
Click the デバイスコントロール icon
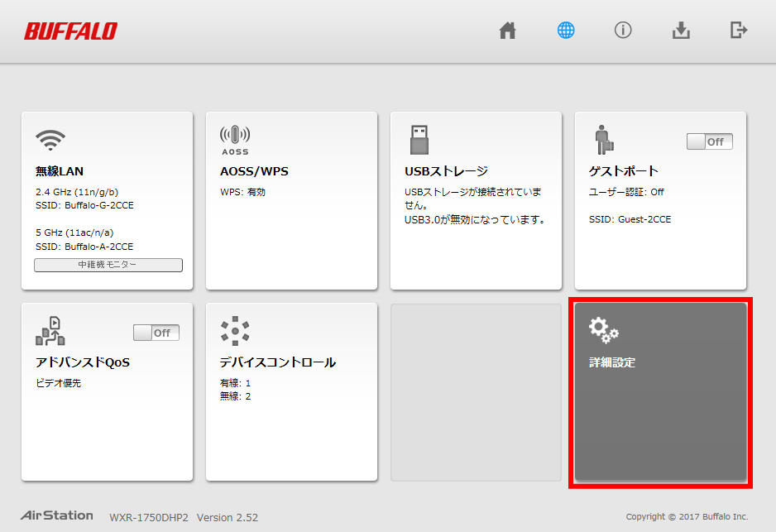point(235,329)
